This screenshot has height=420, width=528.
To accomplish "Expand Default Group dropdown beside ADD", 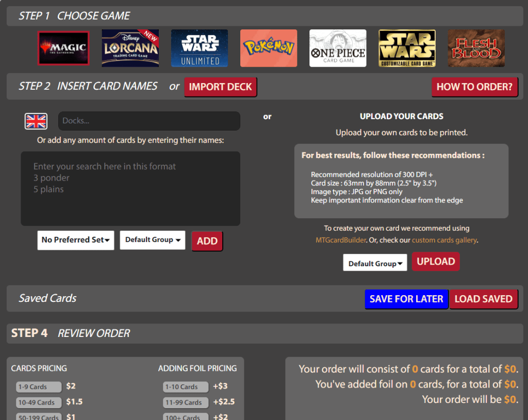I will coord(153,240).
